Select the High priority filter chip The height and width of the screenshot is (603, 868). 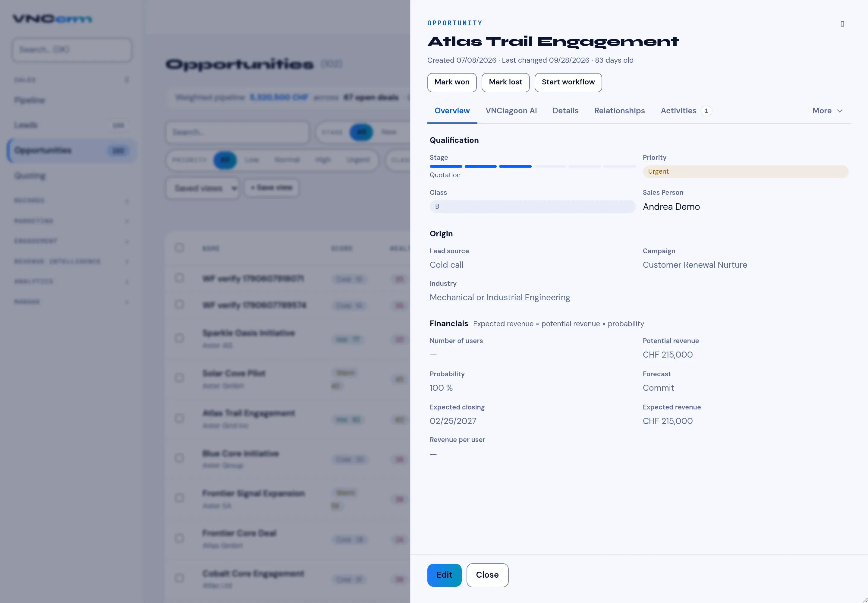[x=322, y=160]
